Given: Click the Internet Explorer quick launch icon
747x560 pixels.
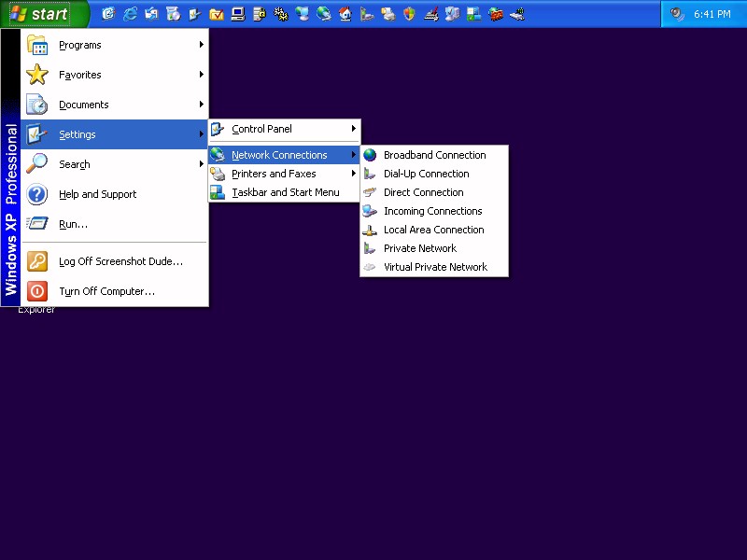Looking at the screenshot, I should (130, 14).
